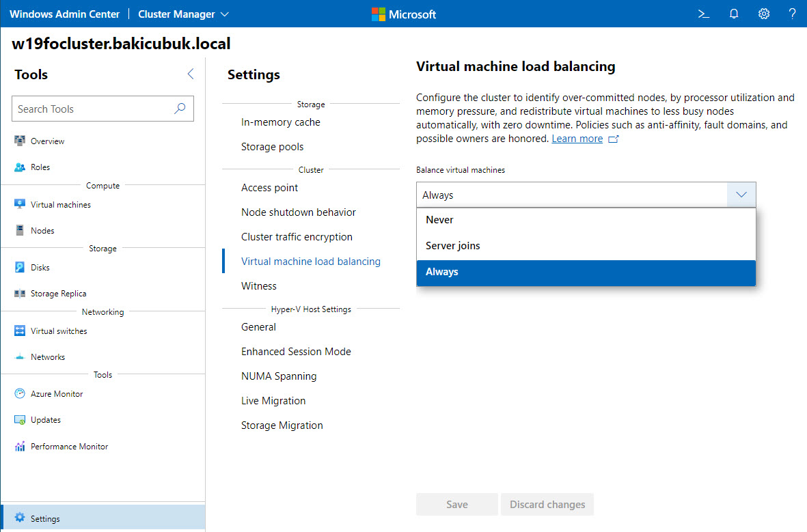
Task: Go to Disks tool
Action: point(40,268)
